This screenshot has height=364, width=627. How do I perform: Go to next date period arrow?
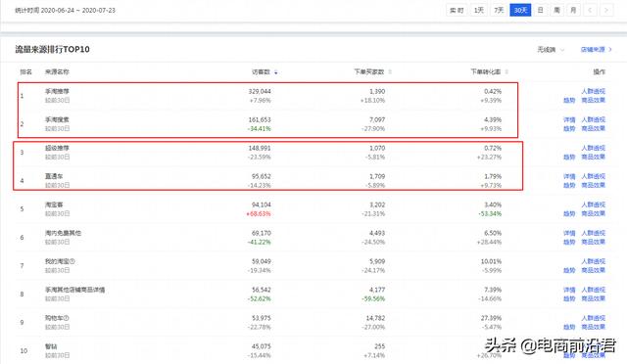(x=606, y=10)
